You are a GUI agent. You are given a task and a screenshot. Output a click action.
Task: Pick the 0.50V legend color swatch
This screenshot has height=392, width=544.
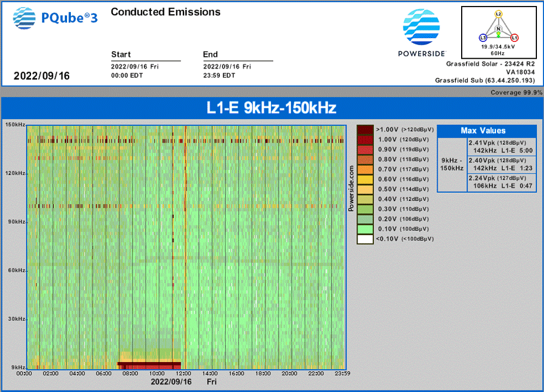pos(365,189)
